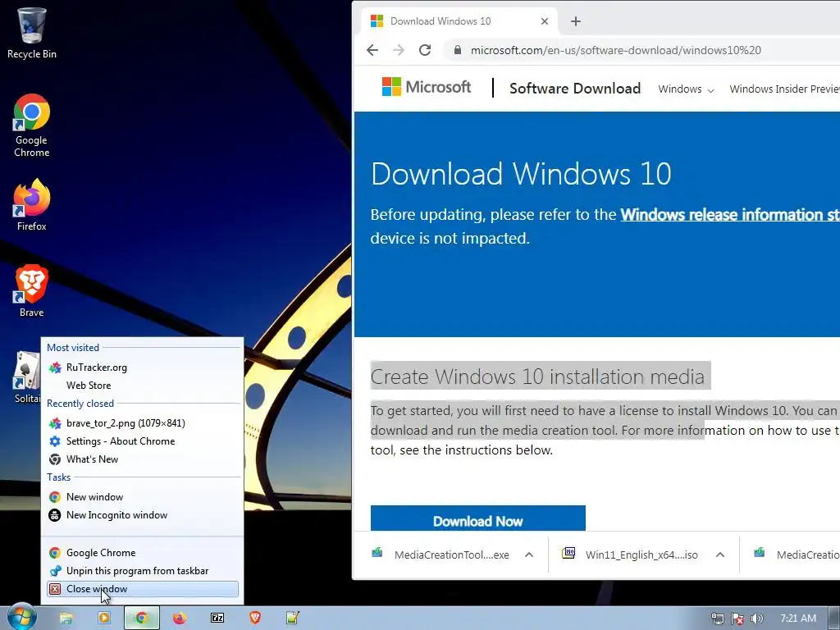Reopen brave_tor_2.png recently closed entry
This screenshot has width=840, height=630.
(143, 423)
